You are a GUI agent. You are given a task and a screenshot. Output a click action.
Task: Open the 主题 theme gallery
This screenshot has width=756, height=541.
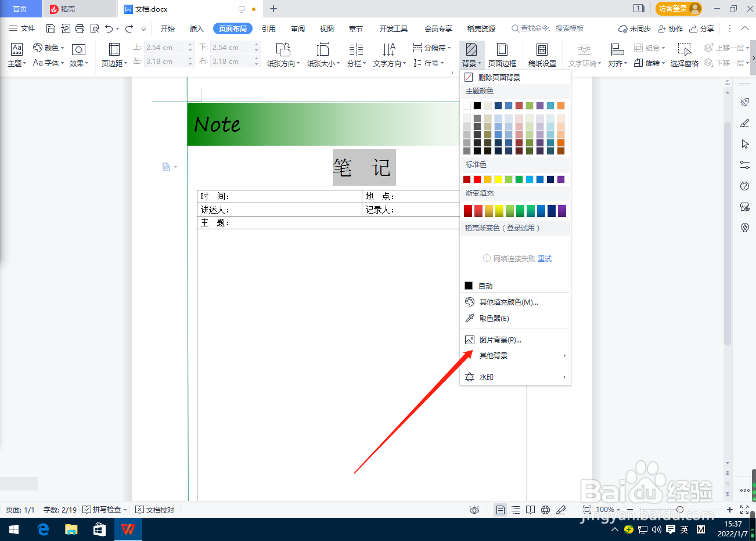(x=17, y=55)
